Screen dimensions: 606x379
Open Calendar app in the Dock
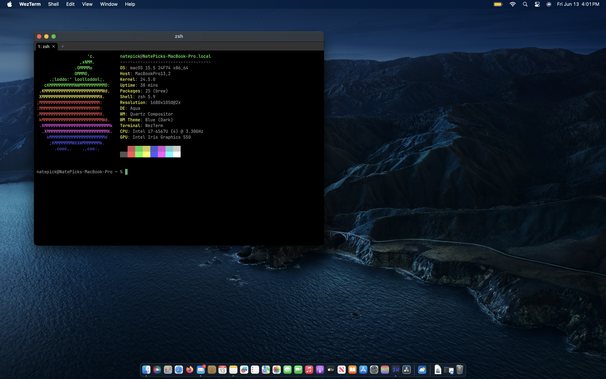click(x=223, y=370)
